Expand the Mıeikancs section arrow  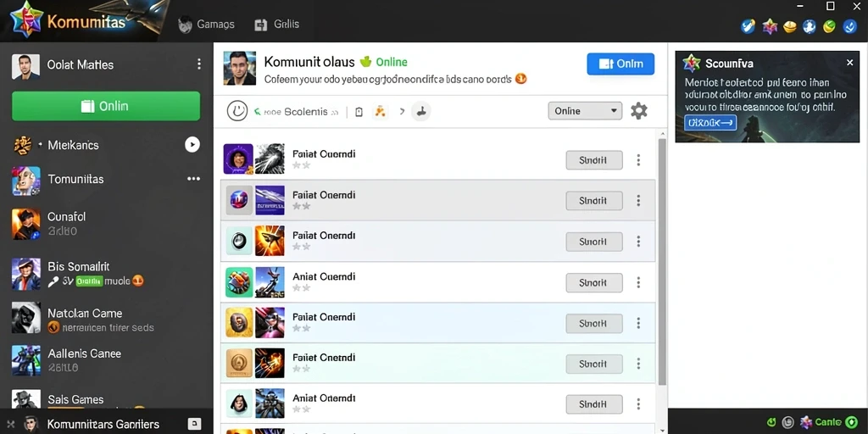[192, 145]
